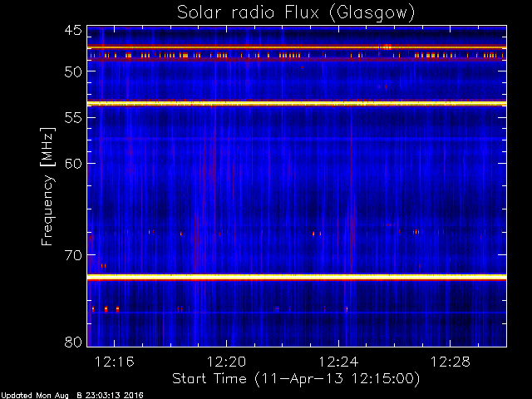Click the orange band near 47 MHz
This screenshot has height=399, width=532.
click(297, 47)
